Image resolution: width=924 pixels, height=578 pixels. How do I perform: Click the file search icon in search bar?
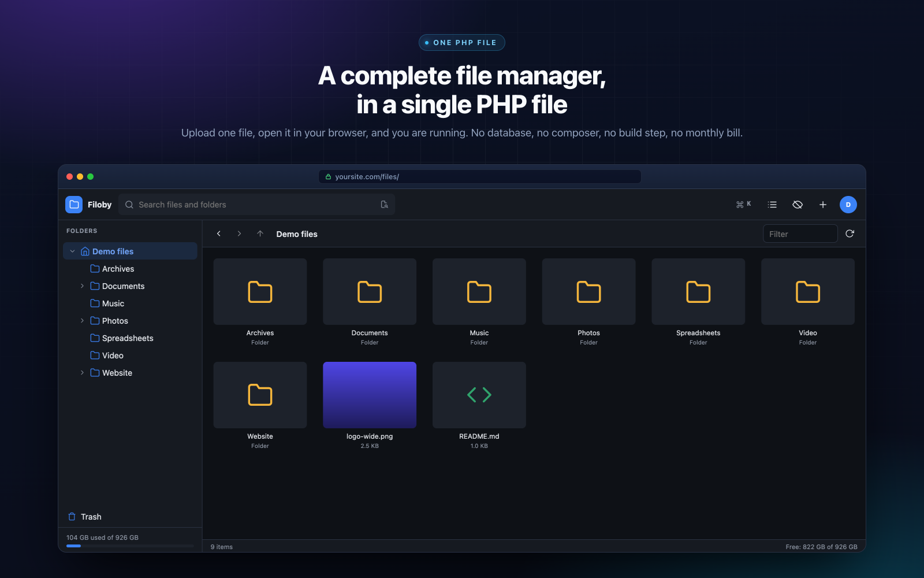385,205
